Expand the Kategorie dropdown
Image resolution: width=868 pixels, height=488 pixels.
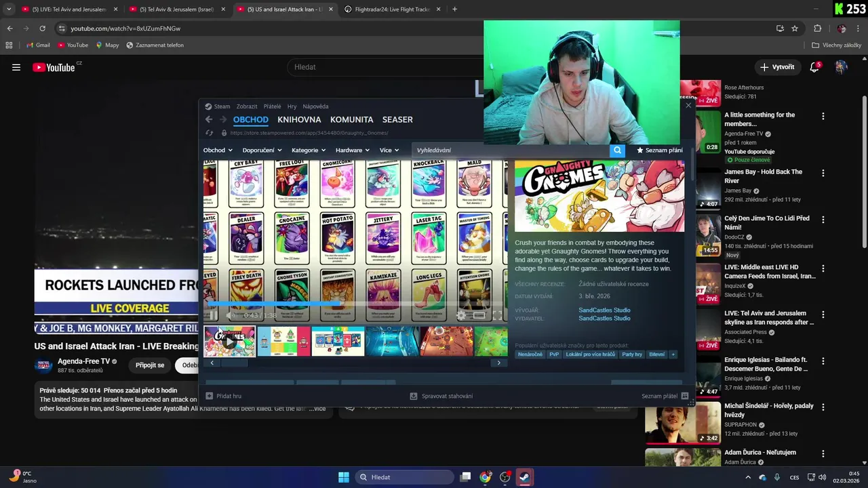tap(309, 150)
